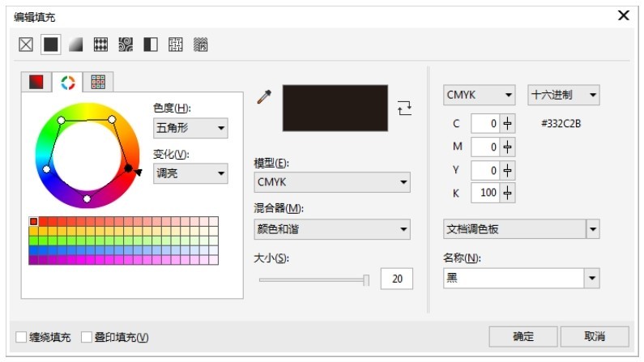The height and width of the screenshot is (362, 644).
Task: Select the No Fill icon
Action: [x=26, y=45]
